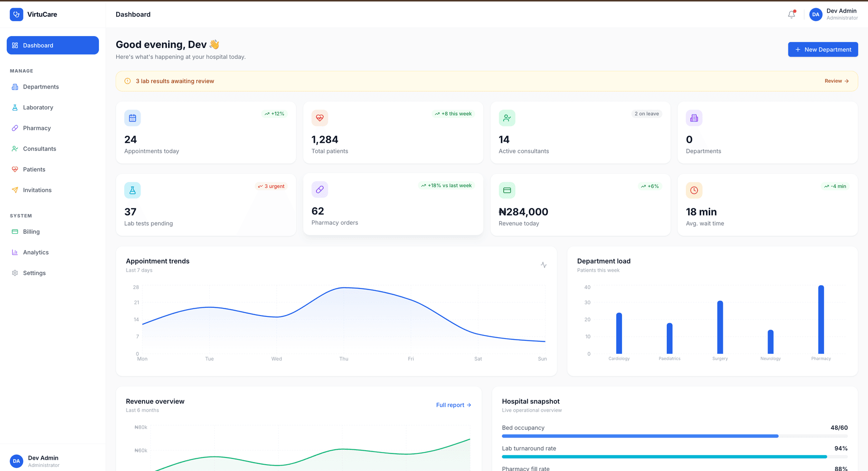Screen dimensions: 868x471
Task: Click the '18 min' wait time value
Action: (x=701, y=212)
